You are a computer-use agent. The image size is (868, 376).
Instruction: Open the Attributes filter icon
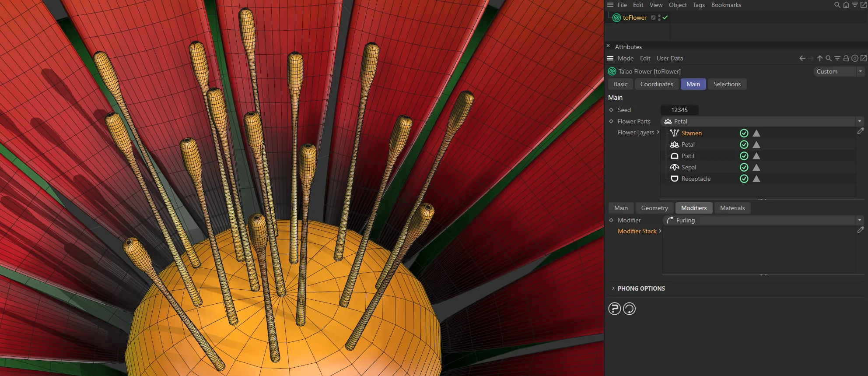coord(837,58)
